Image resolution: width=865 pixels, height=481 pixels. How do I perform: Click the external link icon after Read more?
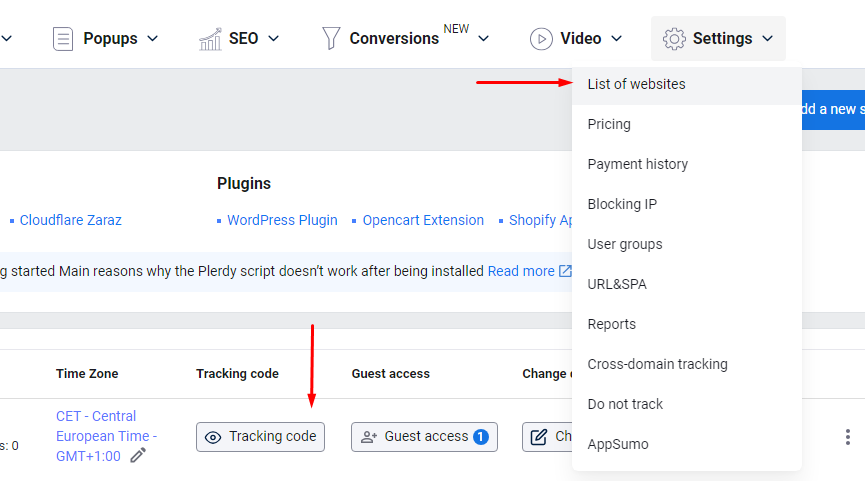566,271
